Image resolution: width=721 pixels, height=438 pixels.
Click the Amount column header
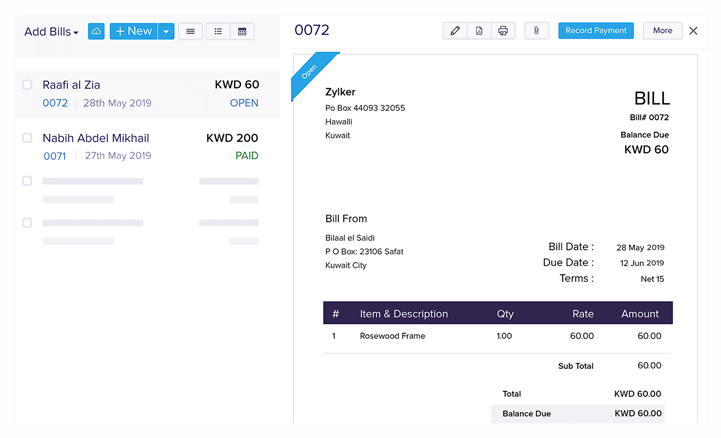pyautogui.click(x=640, y=314)
